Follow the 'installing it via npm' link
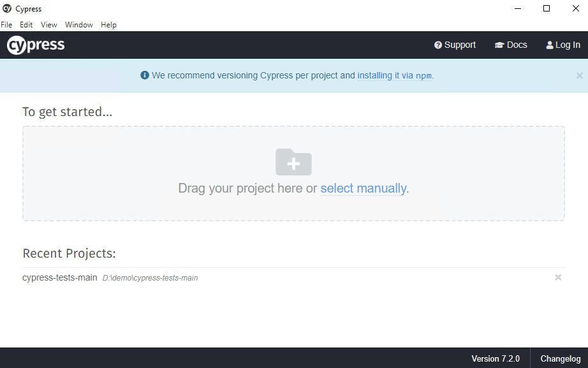The image size is (588, 368). point(395,75)
